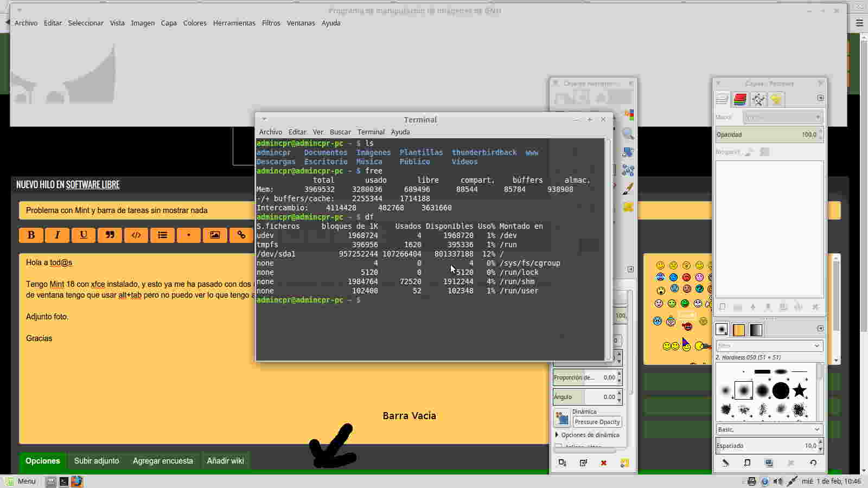
Task: Toggle underline formatting in the editor
Action: point(84,235)
